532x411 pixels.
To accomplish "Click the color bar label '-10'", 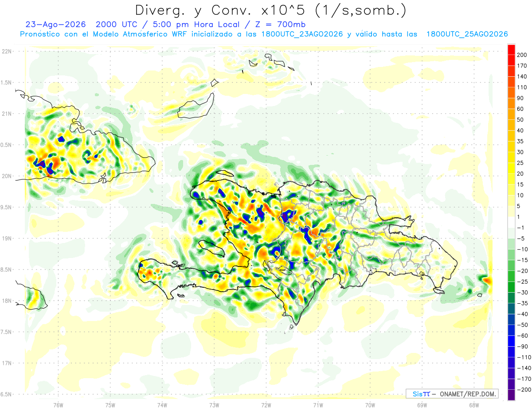I will [x=523, y=249].
